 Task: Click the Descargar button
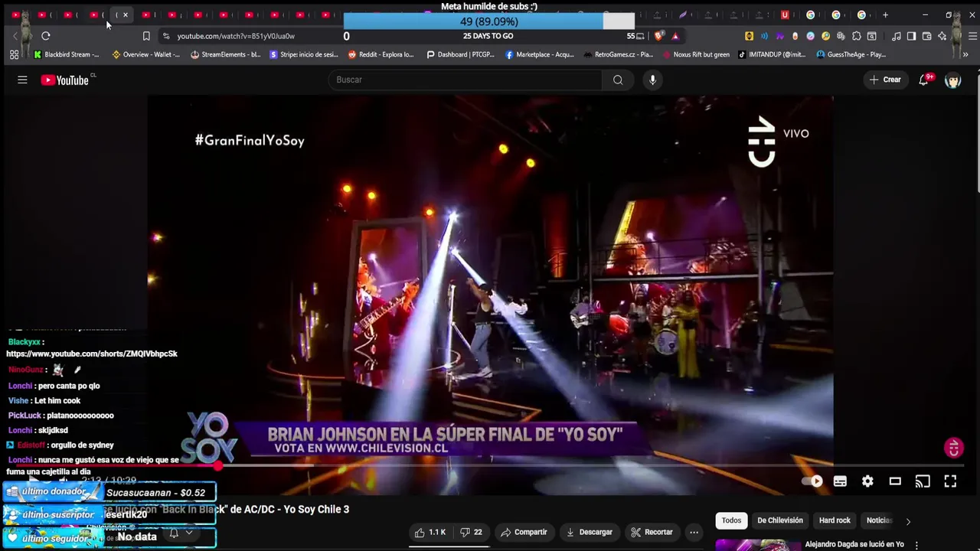(x=588, y=532)
